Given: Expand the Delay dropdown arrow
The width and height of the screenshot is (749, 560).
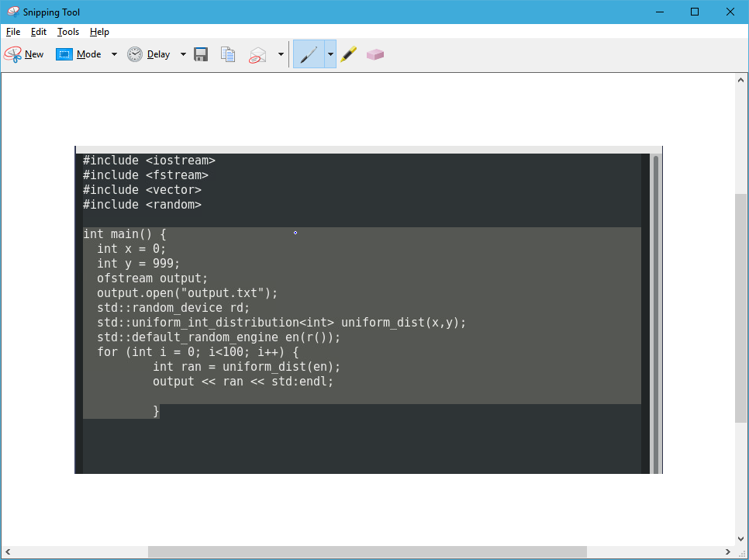Looking at the screenshot, I should pos(183,54).
